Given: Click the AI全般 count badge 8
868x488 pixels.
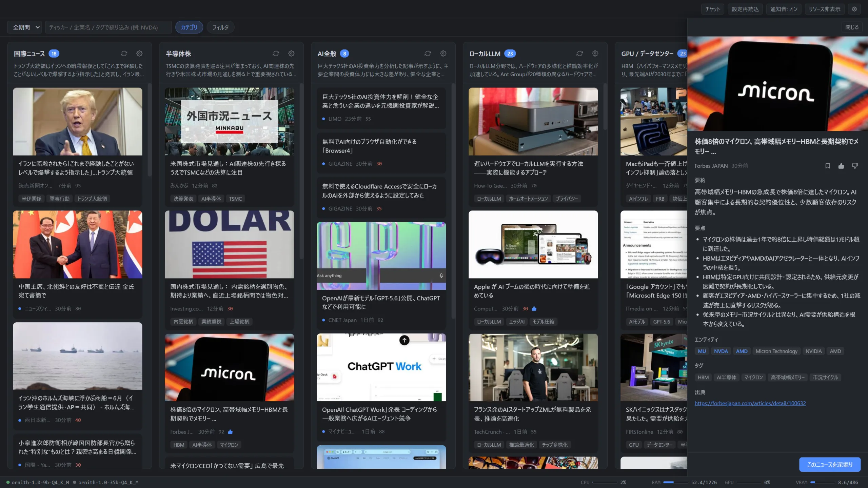Looking at the screenshot, I should pyautogui.click(x=344, y=54).
